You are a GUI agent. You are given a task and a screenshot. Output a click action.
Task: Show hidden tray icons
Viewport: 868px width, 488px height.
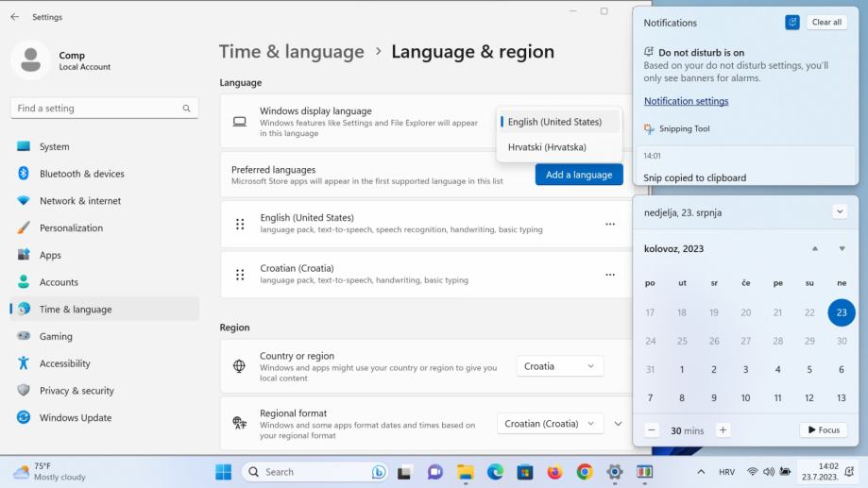coord(701,472)
